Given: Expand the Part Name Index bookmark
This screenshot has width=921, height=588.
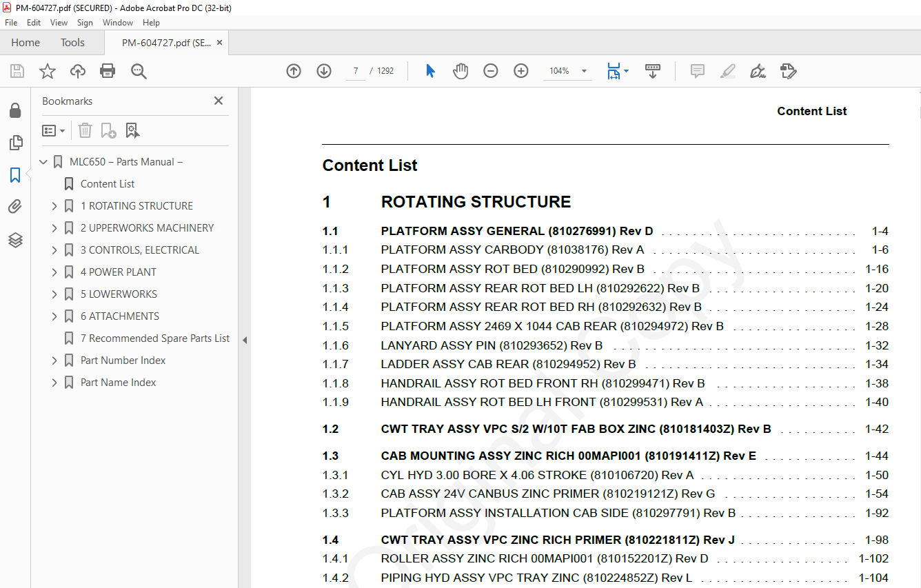Looking at the screenshot, I should click(54, 383).
